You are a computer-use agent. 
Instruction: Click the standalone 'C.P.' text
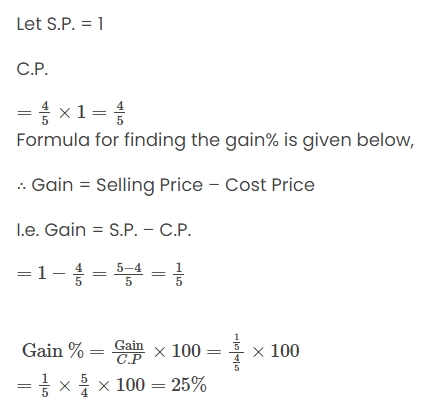(32, 69)
